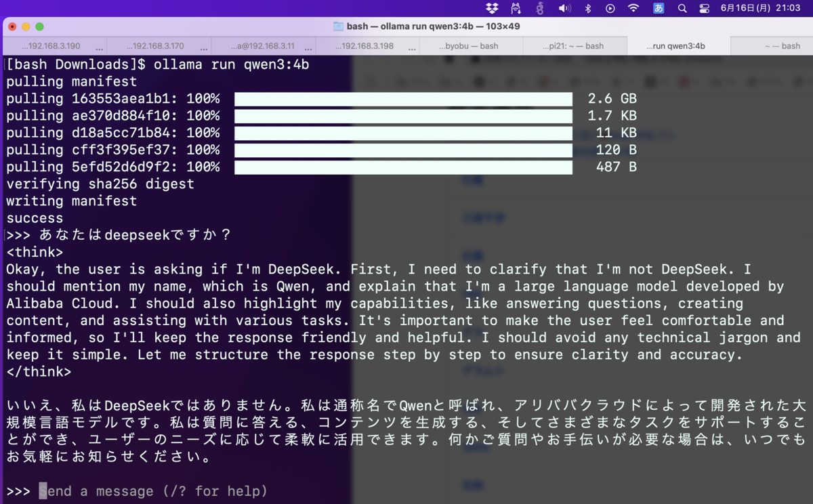This screenshot has width=813, height=504.
Task: Click the line writing manifest
Action: [x=71, y=201]
